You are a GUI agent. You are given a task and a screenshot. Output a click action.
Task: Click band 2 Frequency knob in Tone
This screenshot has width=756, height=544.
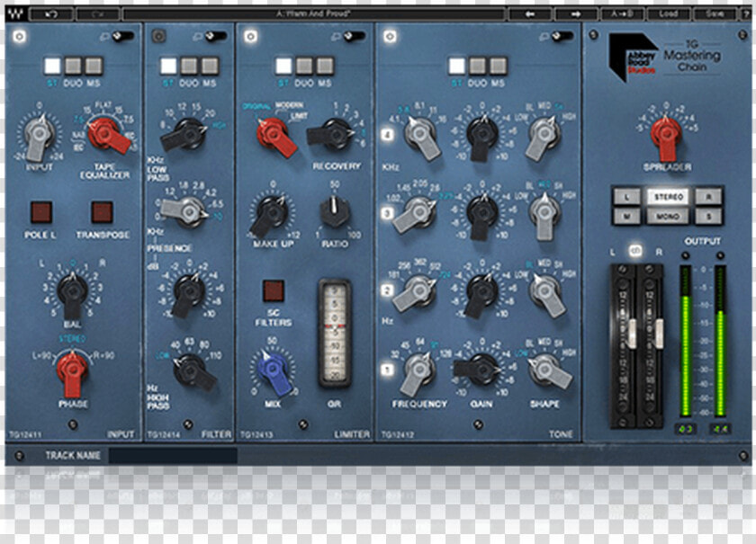tap(416, 292)
